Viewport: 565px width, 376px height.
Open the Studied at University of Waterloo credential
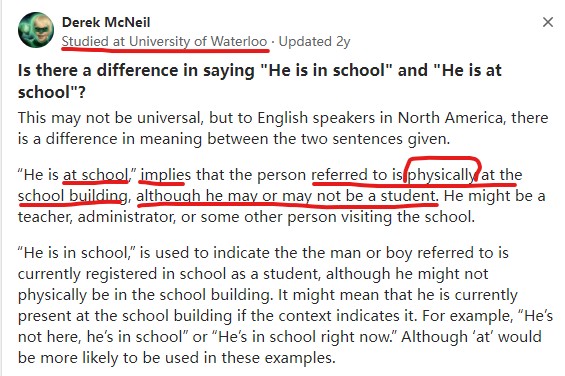click(x=164, y=41)
